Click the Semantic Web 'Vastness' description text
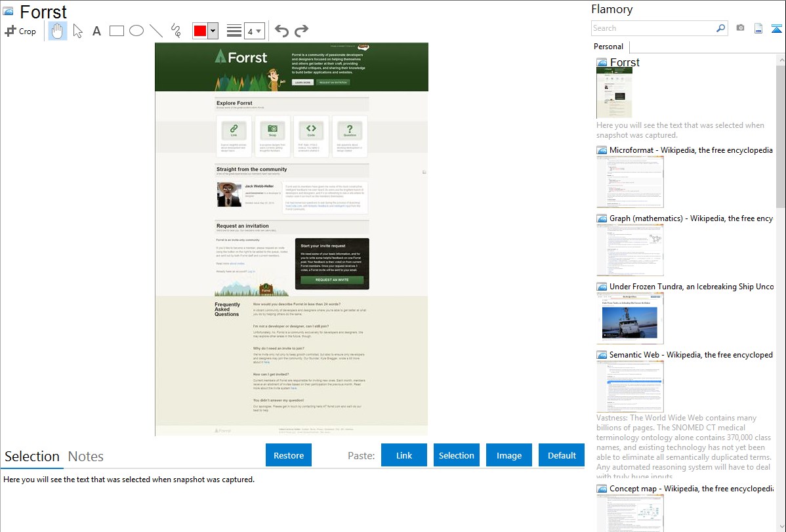The height and width of the screenshot is (532, 786). [x=684, y=447]
